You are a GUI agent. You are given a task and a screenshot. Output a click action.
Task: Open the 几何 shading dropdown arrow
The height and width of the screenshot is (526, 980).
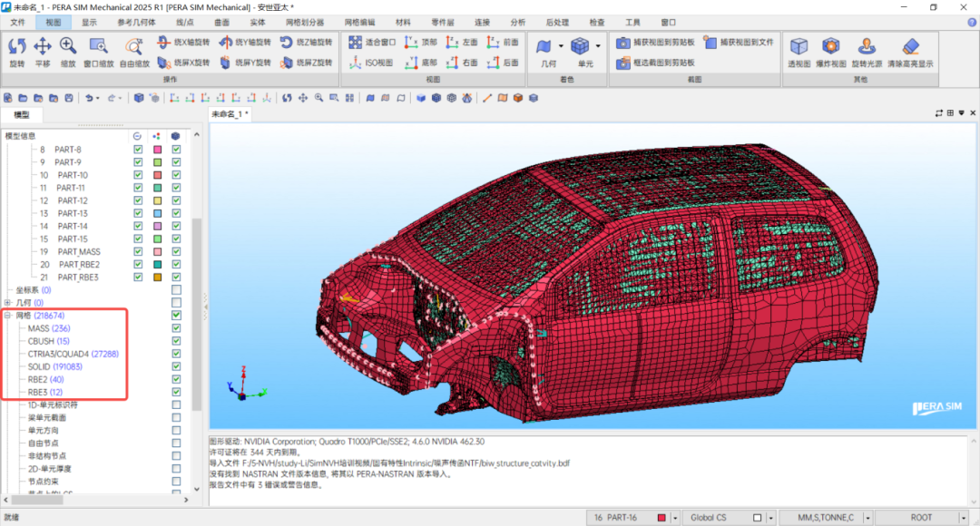(562, 46)
